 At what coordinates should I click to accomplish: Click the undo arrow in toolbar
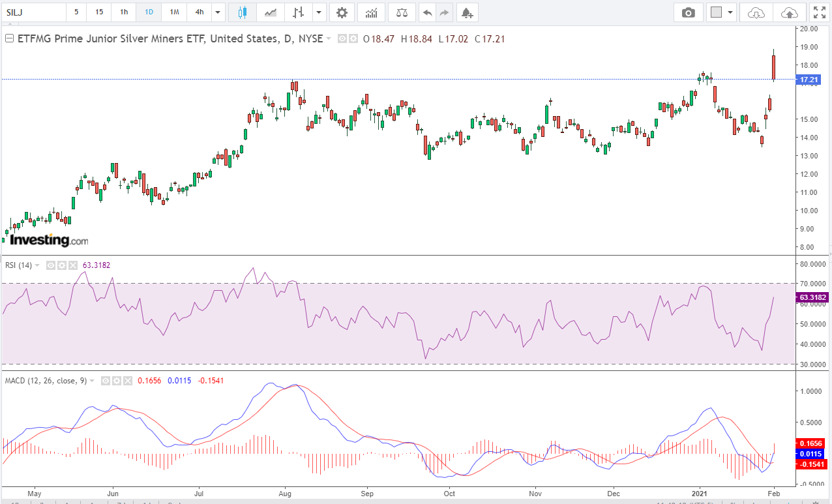[427, 12]
